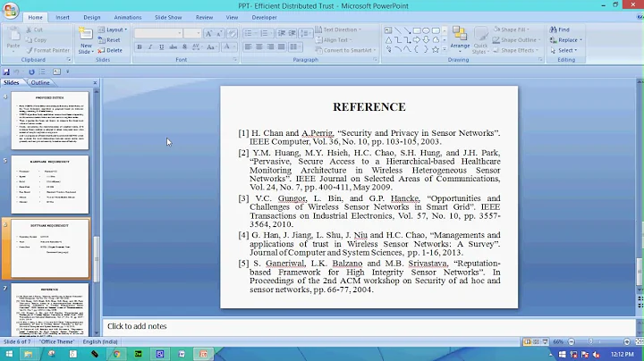Select slide 5 Hardware Requirement thumbnail
644x361 pixels.
click(50, 185)
